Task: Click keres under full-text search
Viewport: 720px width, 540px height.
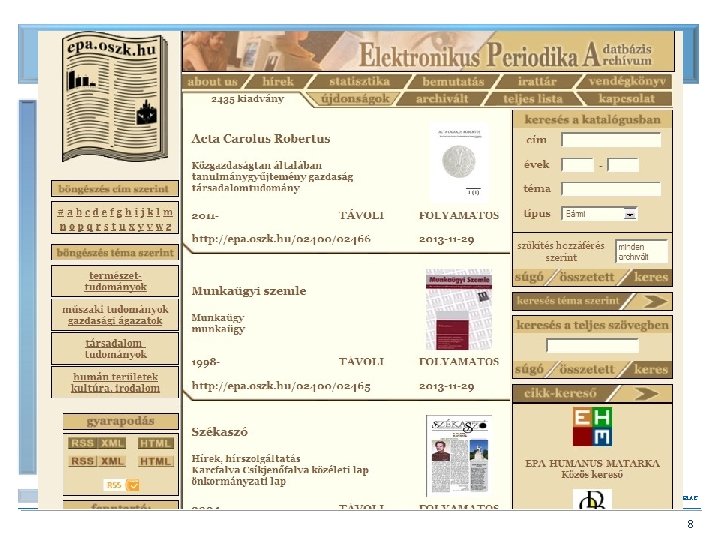Action: [x=650, y=369]
